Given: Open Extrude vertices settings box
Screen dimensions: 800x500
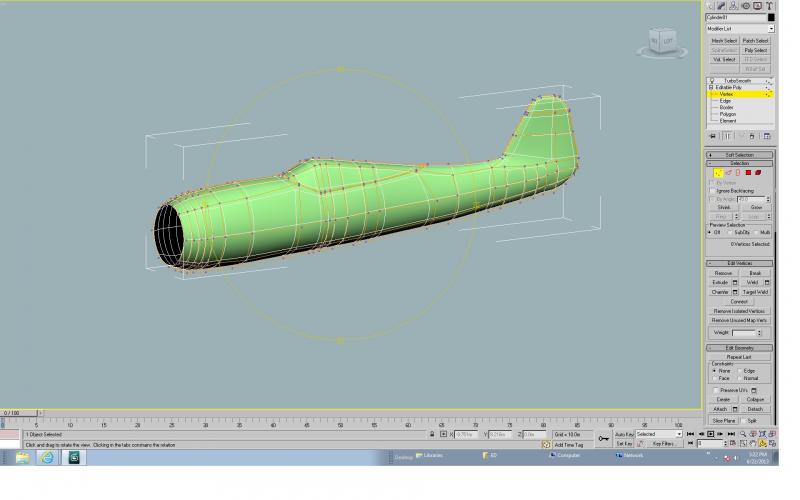Looking at the screenshot, I should (x=735, y=283).
